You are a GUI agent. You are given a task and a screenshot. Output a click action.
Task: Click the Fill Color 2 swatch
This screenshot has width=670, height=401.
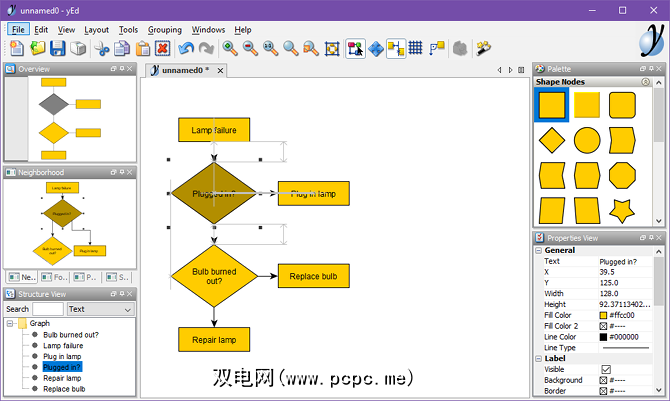[x=603, y=326]
